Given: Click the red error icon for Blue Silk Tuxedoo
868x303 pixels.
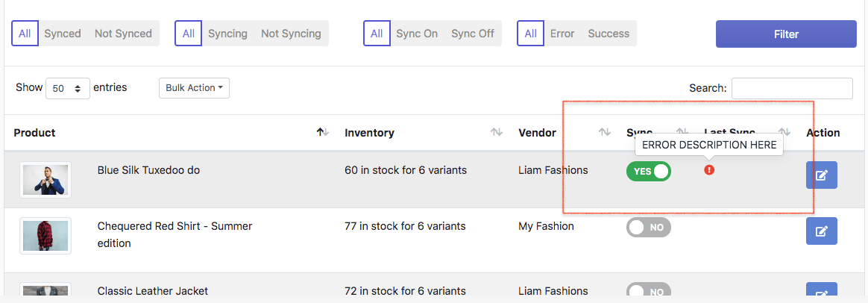Looking at the screenshot, I should [x=709, y=170].
